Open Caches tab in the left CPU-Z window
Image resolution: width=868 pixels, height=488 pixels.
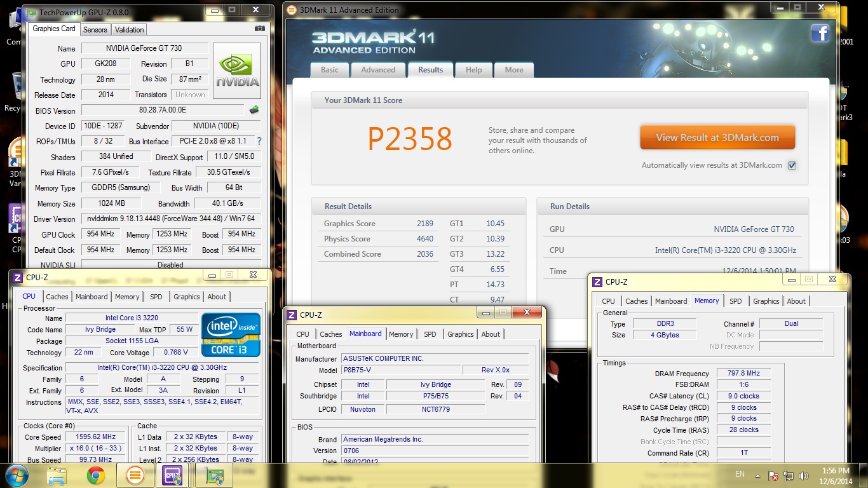tap(57, 297)
